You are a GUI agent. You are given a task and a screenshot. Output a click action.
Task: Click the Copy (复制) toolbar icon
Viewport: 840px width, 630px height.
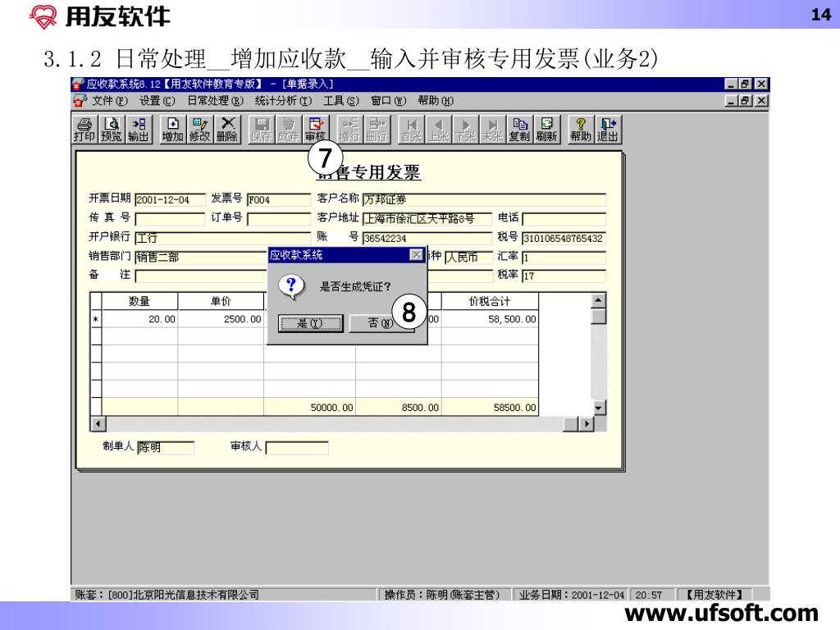point(519,130)
